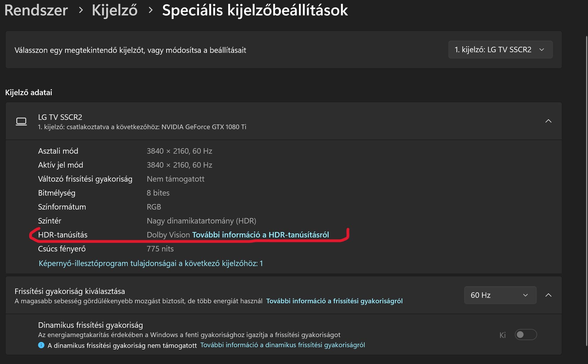The width and height of the screenshot is (588, 364).
Task: Click the Speciális kijelzőbeállítások page title
Action: point(255,10)
